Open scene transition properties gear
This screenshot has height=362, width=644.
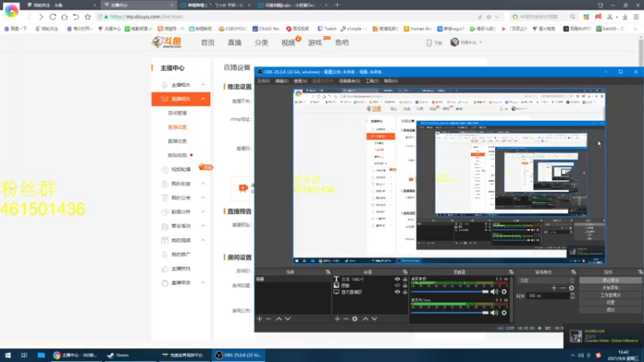572,288
